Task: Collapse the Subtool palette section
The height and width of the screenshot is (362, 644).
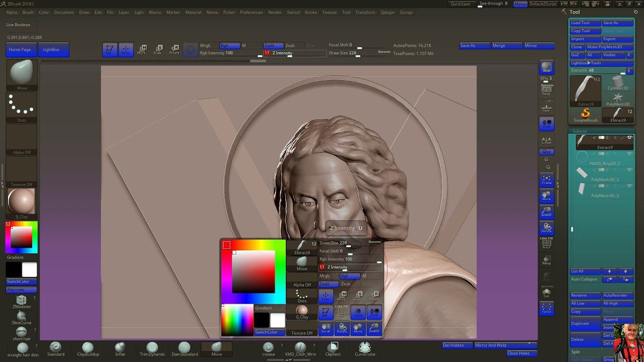Action: (x=580, y=131)
